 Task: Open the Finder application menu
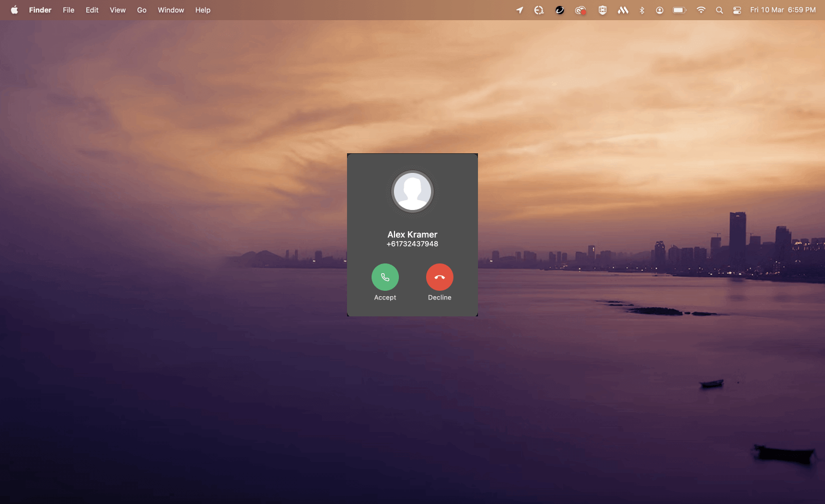point(40,10)
